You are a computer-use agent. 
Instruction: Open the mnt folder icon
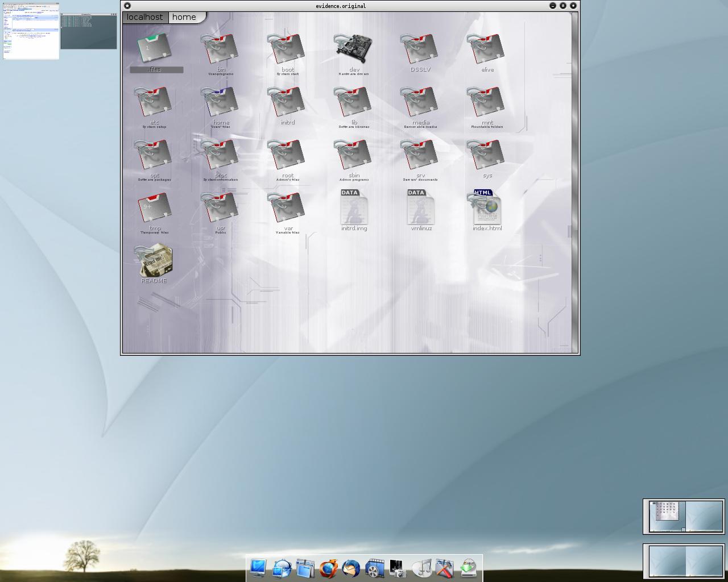click(x=486, y=102)
